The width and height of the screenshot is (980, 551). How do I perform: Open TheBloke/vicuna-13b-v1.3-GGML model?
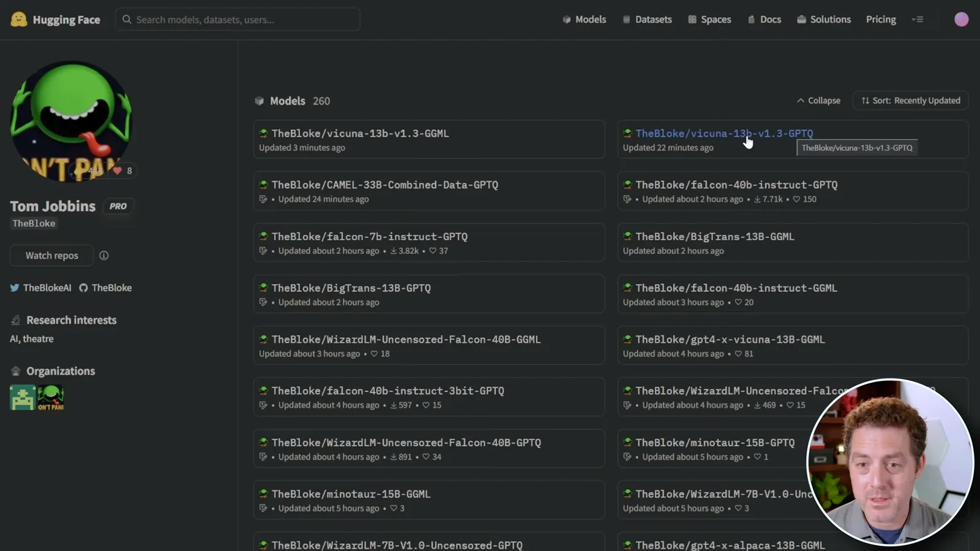click(429, 140)
